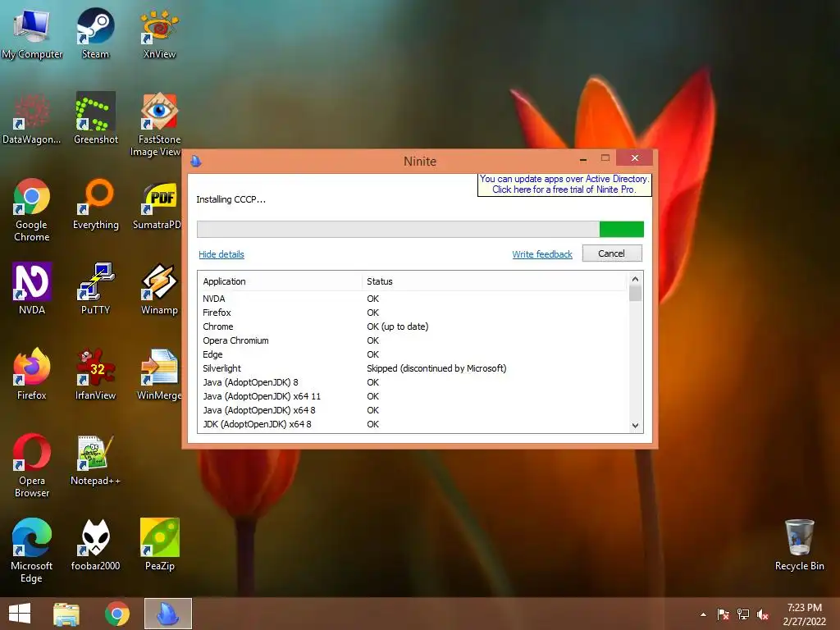Click the Status column header

494,281
